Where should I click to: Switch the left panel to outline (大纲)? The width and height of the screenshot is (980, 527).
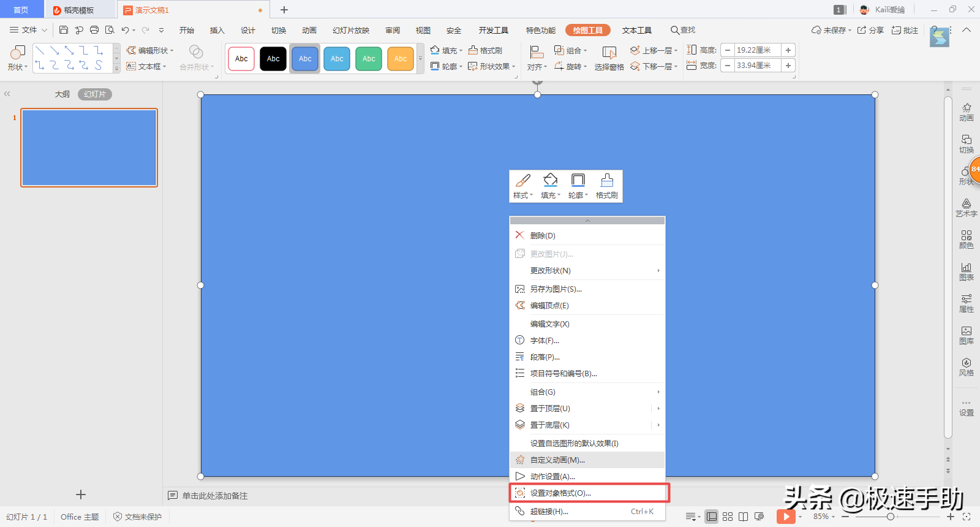[62, 94]
